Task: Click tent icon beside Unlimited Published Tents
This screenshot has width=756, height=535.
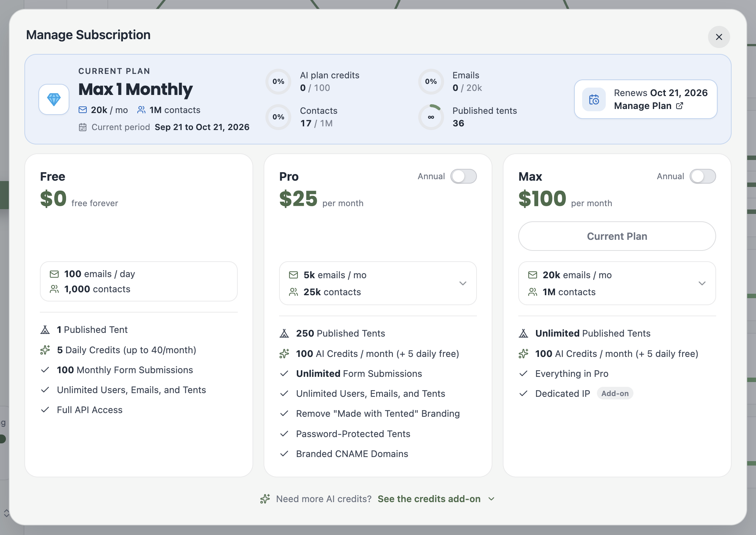Action: click(x=523, y=333)
